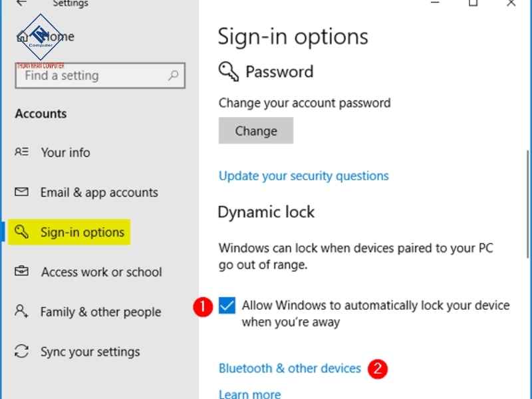Click the Sign-in options key icon

22,232
